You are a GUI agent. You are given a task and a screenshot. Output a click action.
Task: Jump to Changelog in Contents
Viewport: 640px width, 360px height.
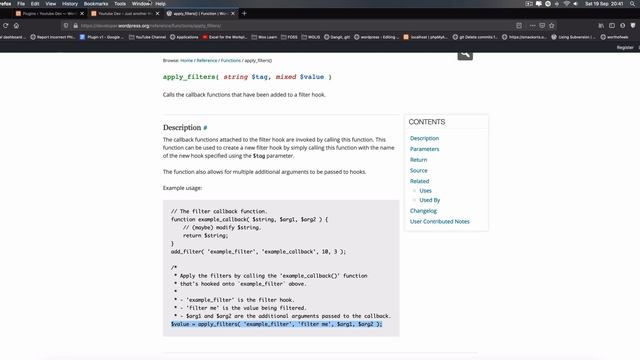[423, 211]
